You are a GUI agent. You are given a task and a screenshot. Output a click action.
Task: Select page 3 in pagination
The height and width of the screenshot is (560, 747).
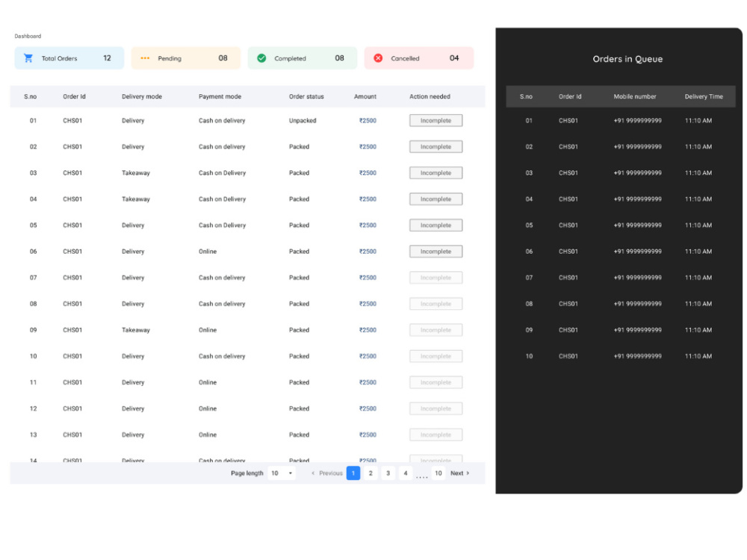tap(388, 473)
